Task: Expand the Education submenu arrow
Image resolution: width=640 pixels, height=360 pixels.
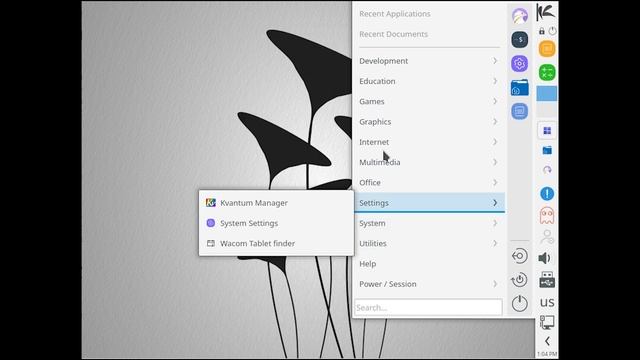Action: click(495, 81)
